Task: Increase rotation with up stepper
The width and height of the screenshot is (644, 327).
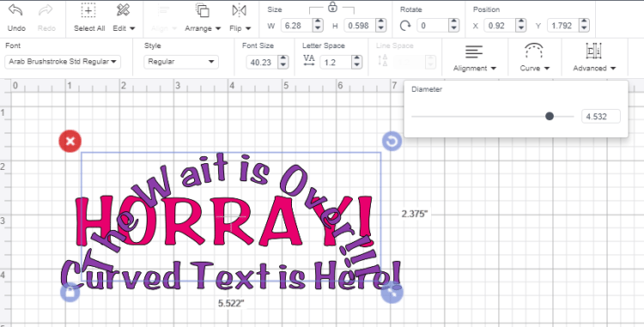Action: pyautogui.click(x=453, y=22)
